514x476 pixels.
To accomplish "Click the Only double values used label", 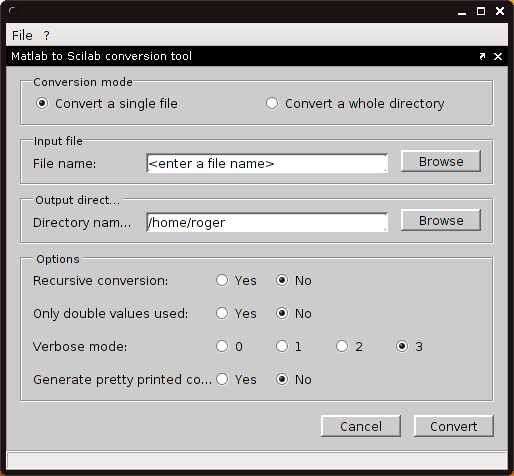I will pyautogui.click(x=110, y=314).
